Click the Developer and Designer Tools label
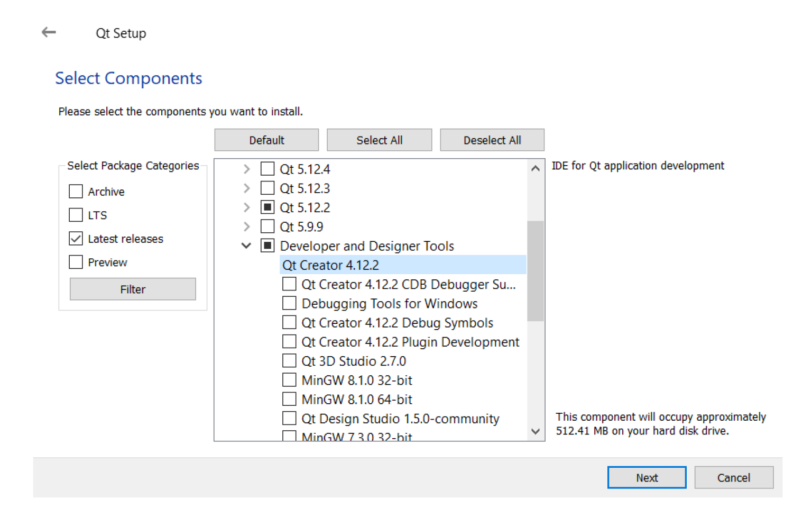The width and height of the screenshot is (812, 508). 367,246
